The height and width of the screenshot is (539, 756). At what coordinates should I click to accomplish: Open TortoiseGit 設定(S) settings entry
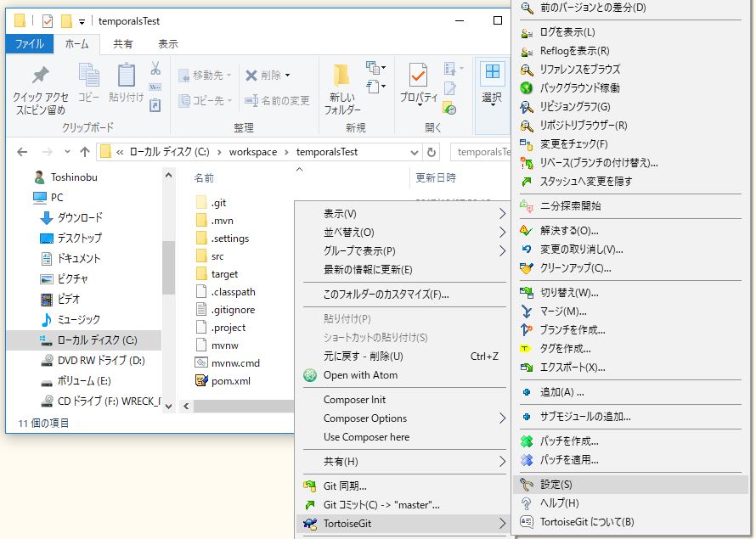630,484
